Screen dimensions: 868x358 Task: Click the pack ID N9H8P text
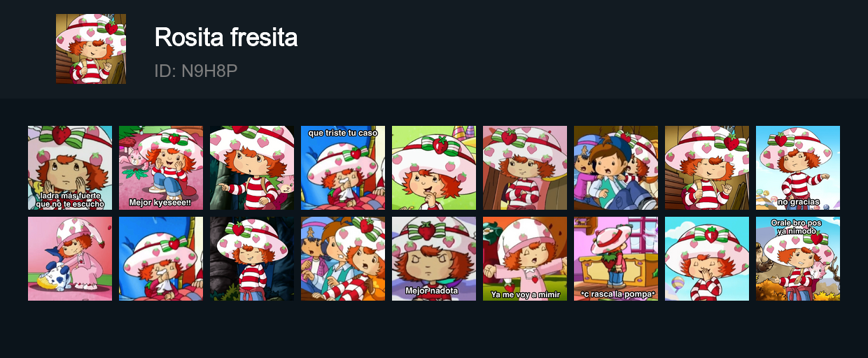tap(196, 71)
